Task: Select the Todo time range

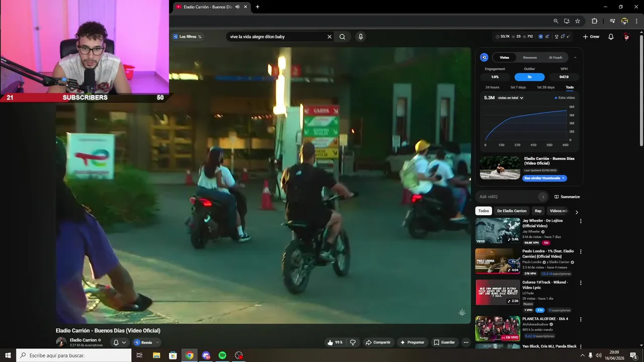Action: tap(570, 87)
